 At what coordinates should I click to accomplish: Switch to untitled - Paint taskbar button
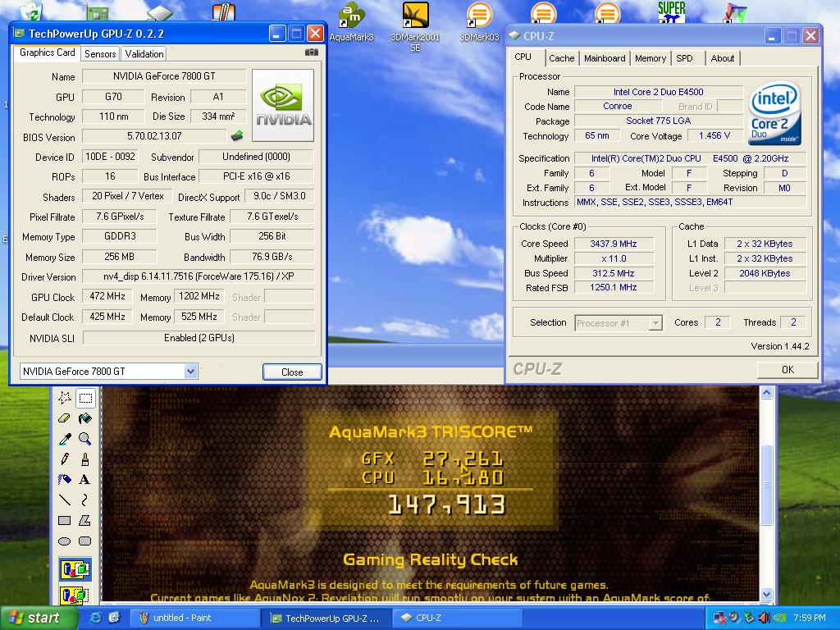pos(195,618)
